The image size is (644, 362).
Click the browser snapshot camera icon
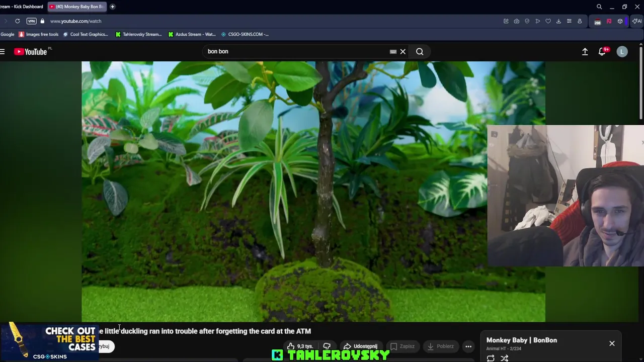point(517,21)
